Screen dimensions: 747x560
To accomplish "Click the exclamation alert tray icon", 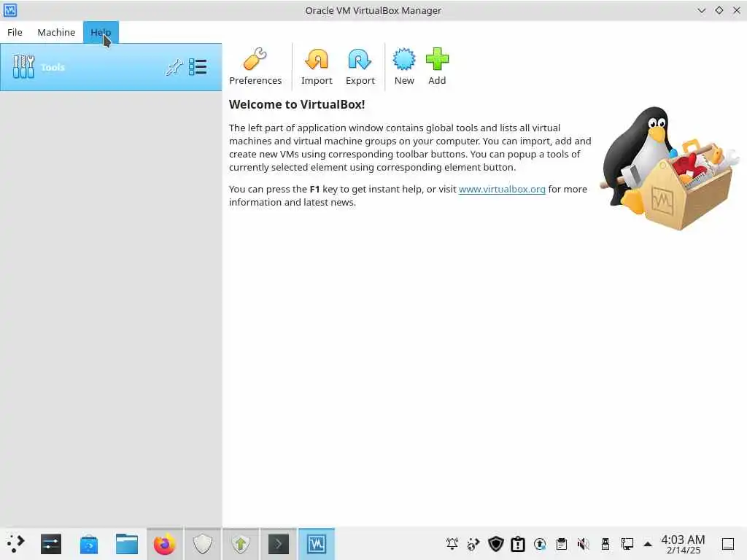I will (518, 544).
